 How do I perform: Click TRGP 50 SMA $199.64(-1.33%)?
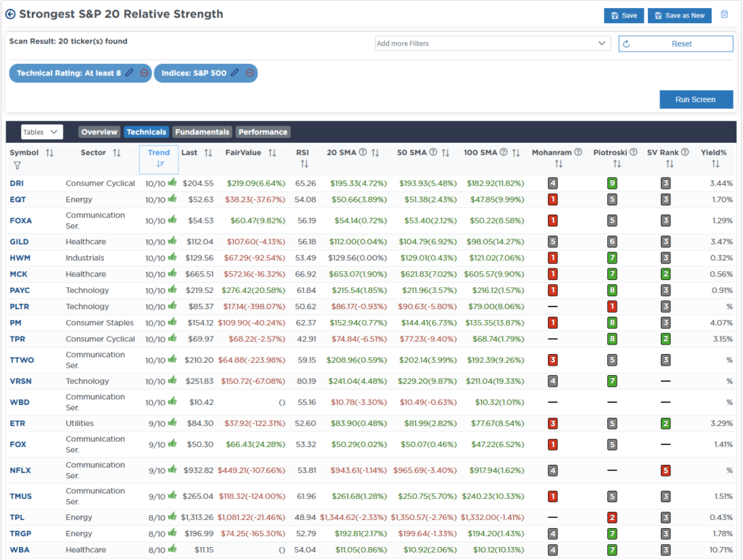pyautogui.click(x=427, y=533)
